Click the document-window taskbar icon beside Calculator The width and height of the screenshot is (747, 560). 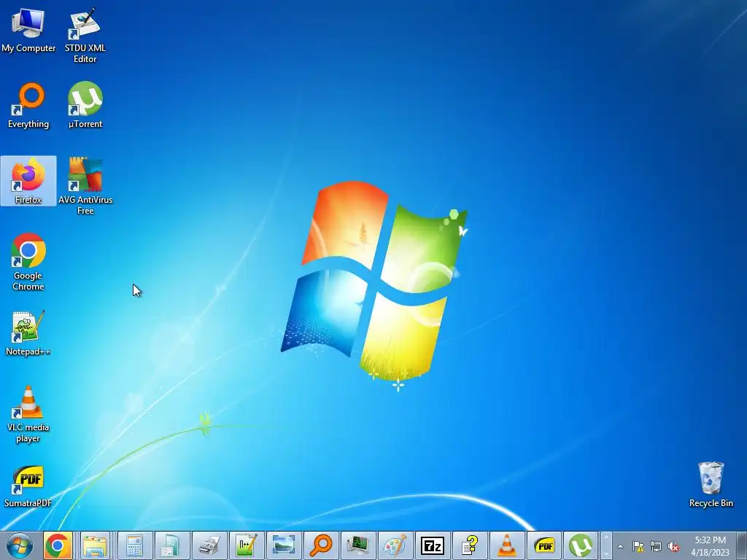tap(171, 545)
